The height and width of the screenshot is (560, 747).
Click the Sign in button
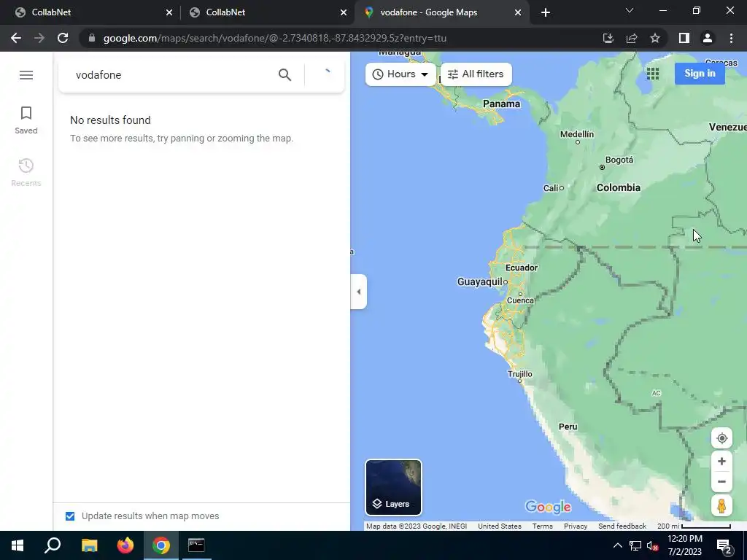click(700, 74)
